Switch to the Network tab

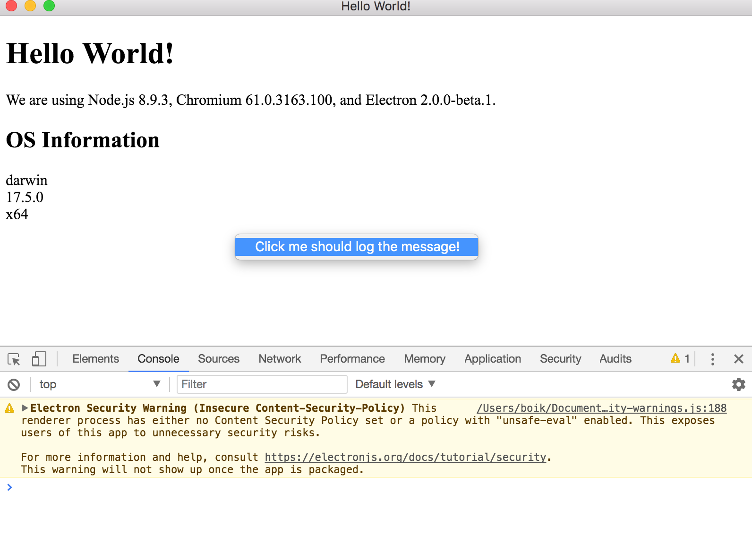280,359
